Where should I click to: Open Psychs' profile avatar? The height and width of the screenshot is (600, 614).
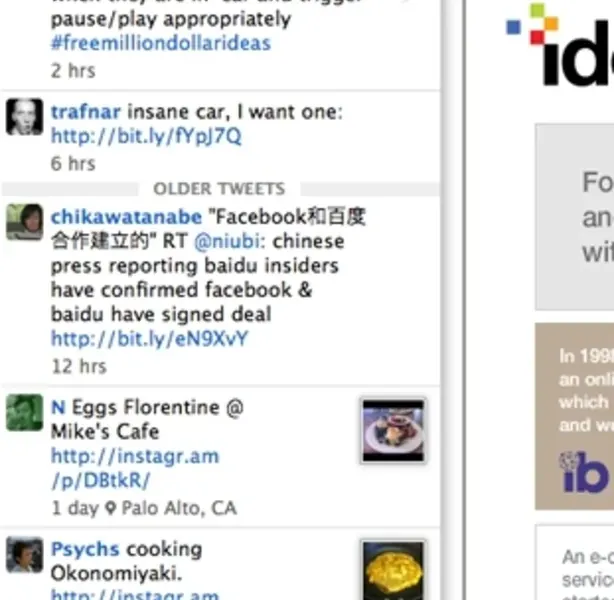coord(24,555)
